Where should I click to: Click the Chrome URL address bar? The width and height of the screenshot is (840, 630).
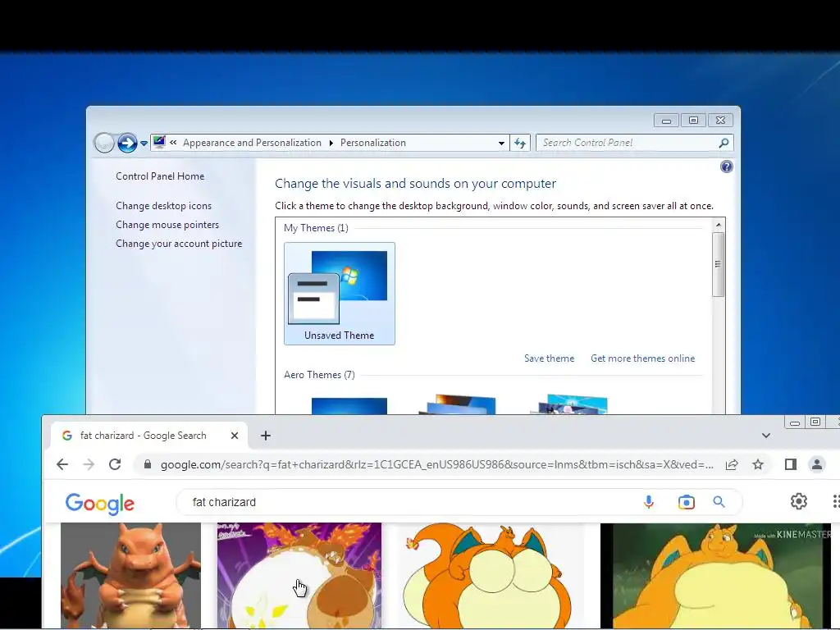click(x=437, y=464)
